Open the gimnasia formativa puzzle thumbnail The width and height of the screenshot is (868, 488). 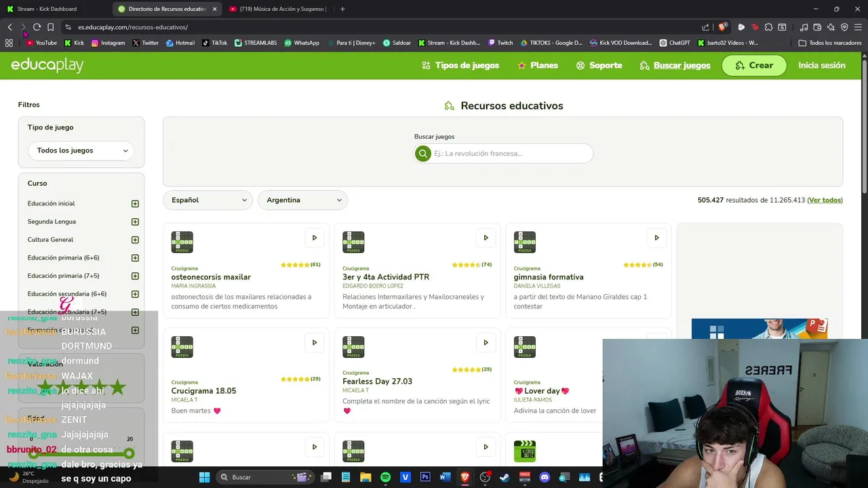coord(525,242)
